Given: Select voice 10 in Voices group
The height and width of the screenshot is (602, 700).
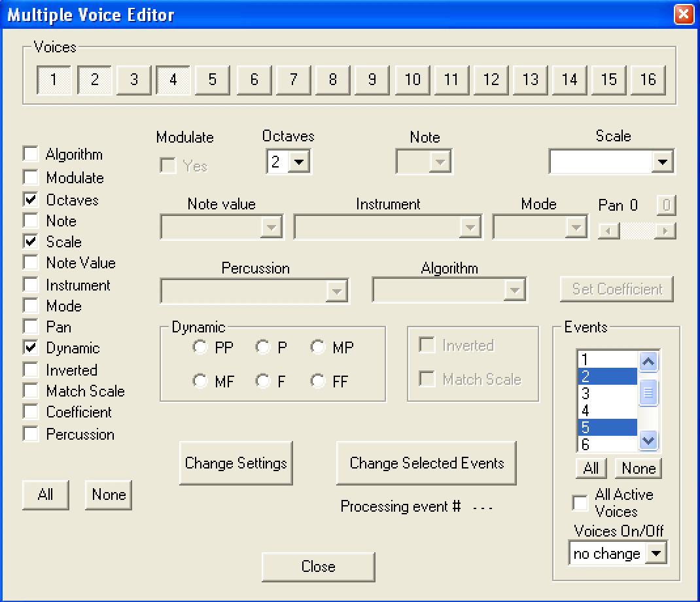Looking at the screenshot, I should (x=412, y=80).
